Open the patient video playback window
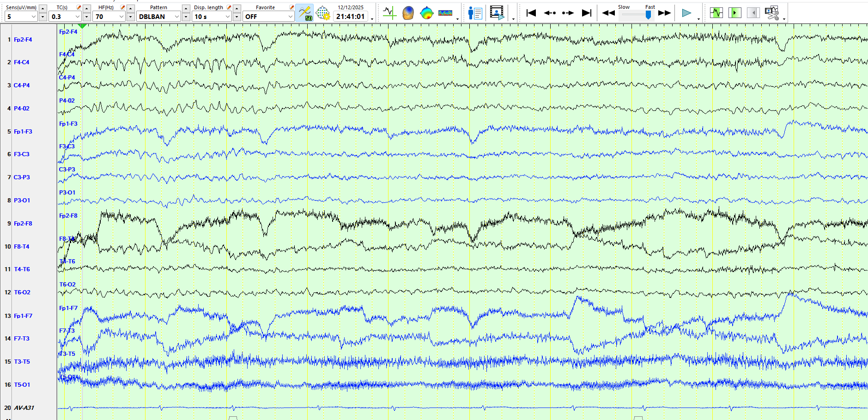The width and height of the screenshot is (868, 420). pos(497,13)
